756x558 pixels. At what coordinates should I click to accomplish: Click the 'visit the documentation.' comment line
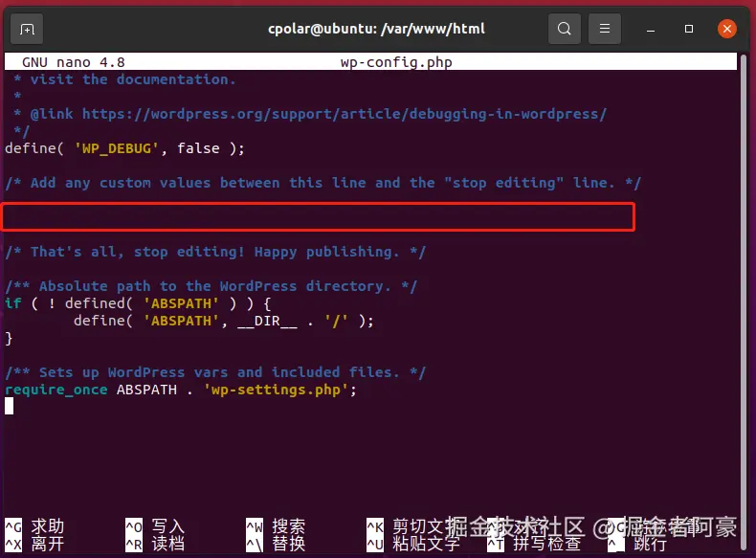(x=124, y=79)
